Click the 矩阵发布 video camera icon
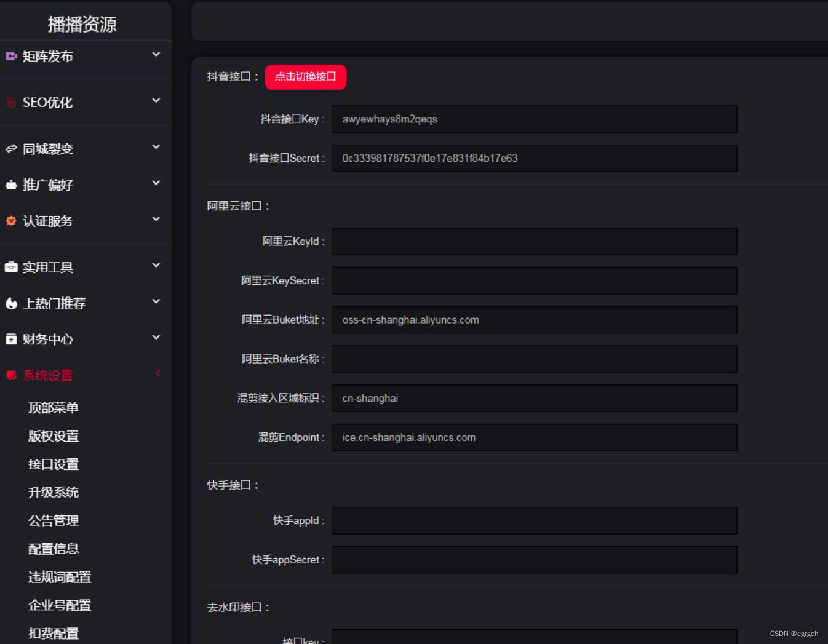Screen dimensions: 828x644 click(x=11, y=56)
